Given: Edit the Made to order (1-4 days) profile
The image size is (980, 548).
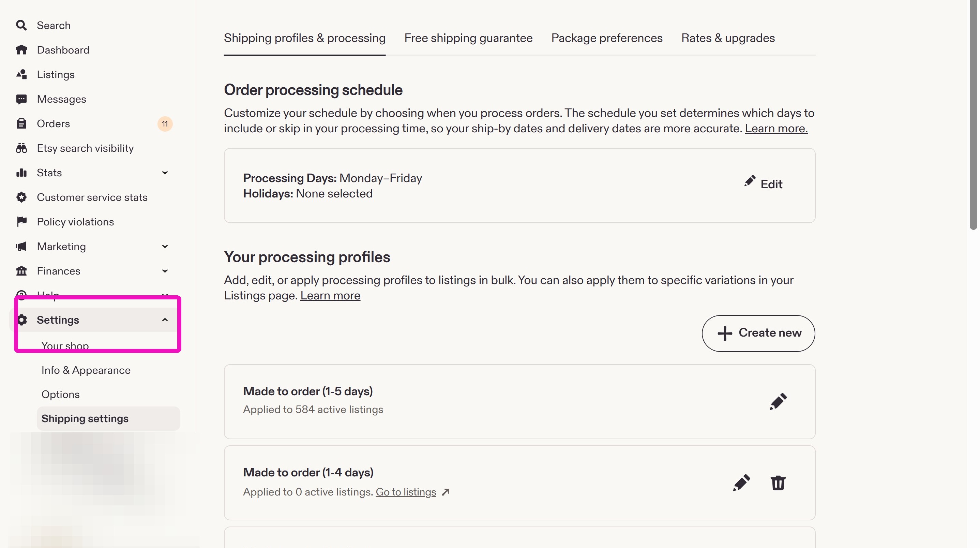Looking at the screenshot, I should 741,483.
